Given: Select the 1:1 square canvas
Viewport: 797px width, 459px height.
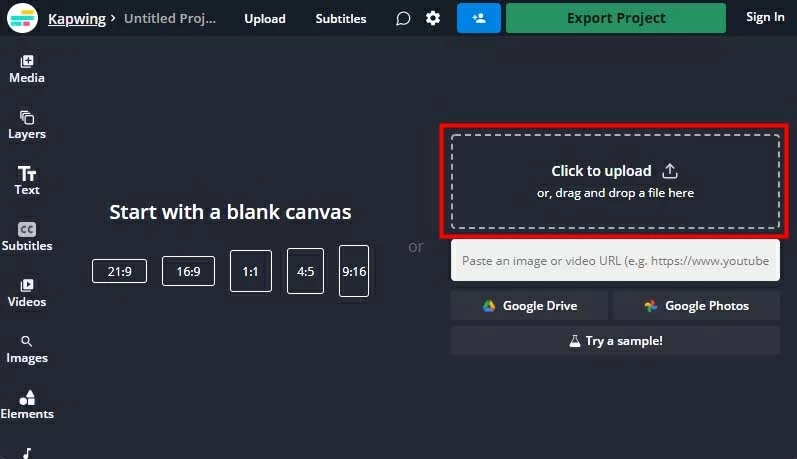Looking at the screenshot, I should (x=250, y=271).
